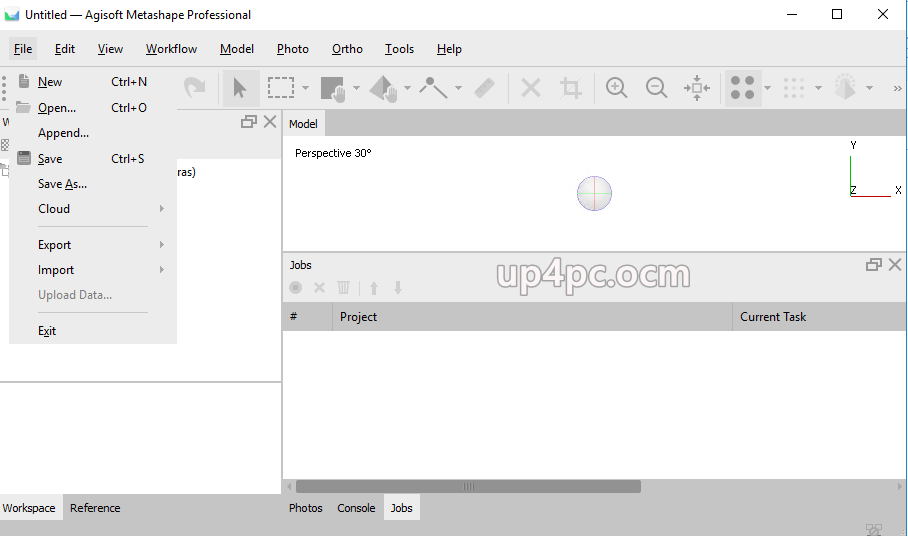Screen dimensions: 908x536
Task: Click the horizontal scrollbar in Jobs panel
Action: pos(468,486)
